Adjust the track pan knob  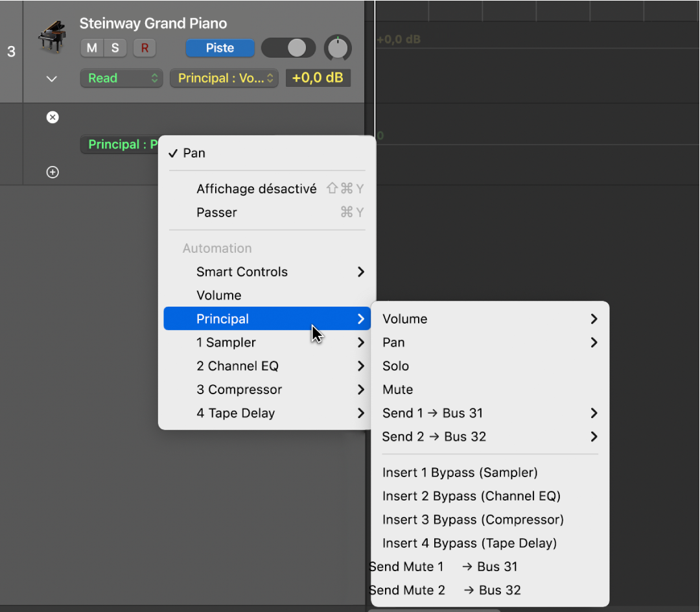tap(338, 48)
